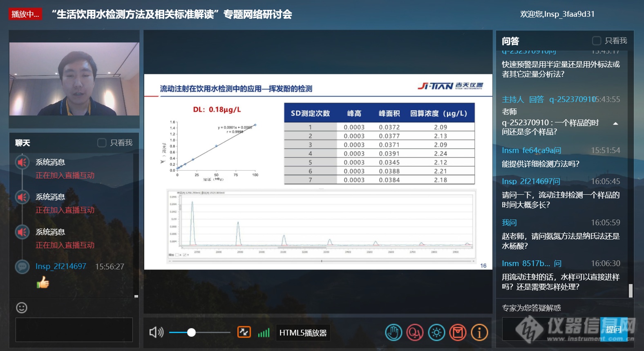Viewport: 644px width, 351px height.
Task: Click 我问 question header
Action: (x=509, y=223)
